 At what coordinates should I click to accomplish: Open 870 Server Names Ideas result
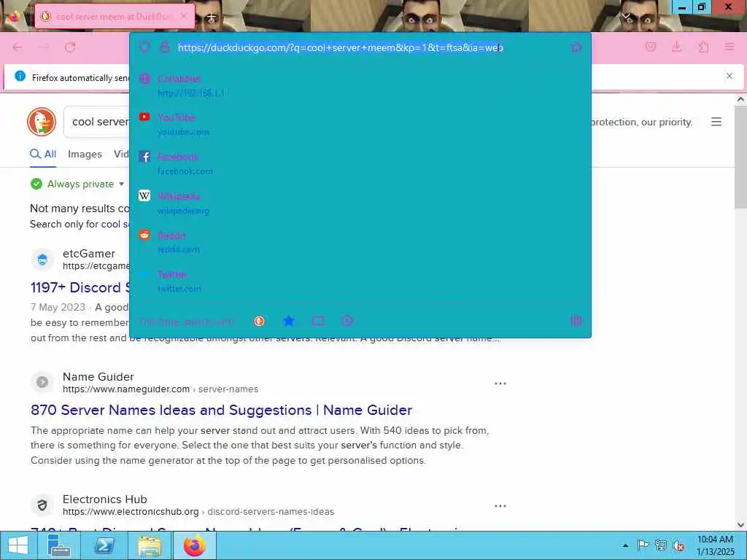[222, 410]
